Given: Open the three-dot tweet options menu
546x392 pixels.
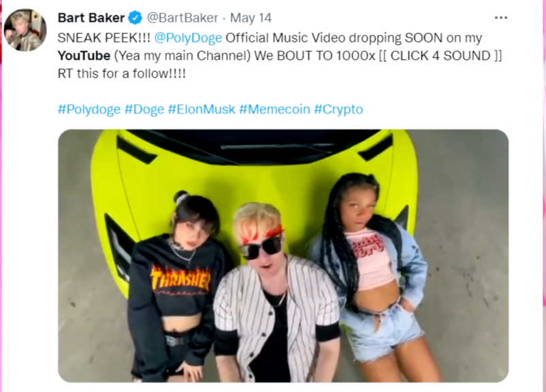Looking at the screenshot, I should click(501, 18).
